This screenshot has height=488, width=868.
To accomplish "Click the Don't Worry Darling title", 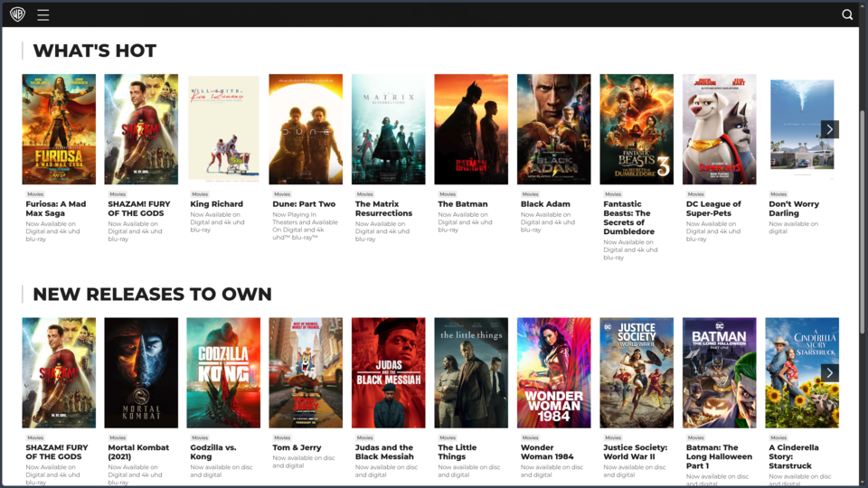I will click(x=794, y=209).
